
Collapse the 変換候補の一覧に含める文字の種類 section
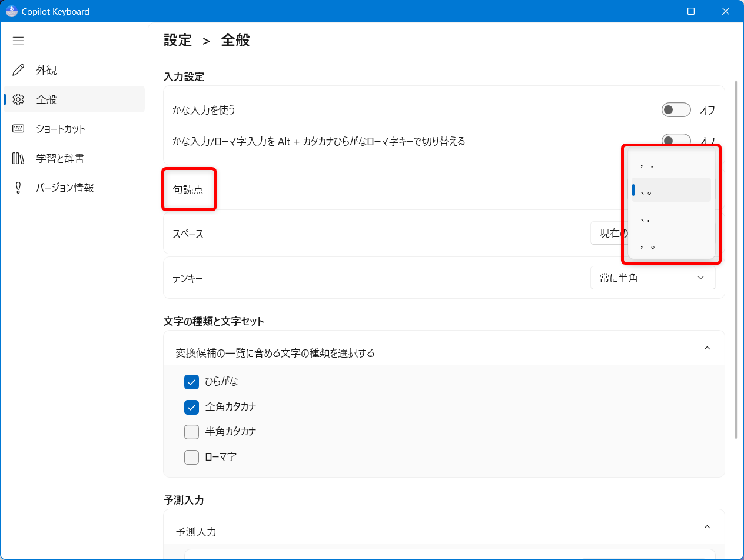(707, 348)
